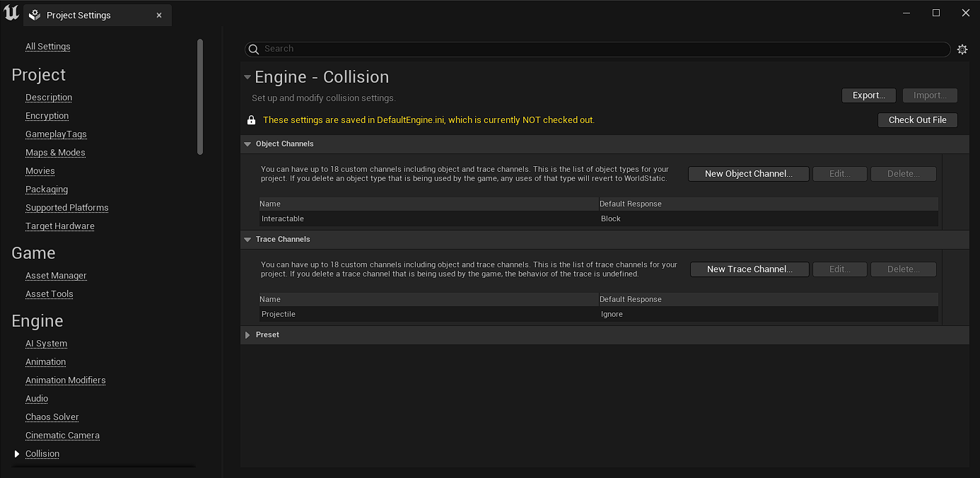The width and height of the screenshot is (980, 478).
Task: Open Maps & Modes settings
Action: coord(55,153)
